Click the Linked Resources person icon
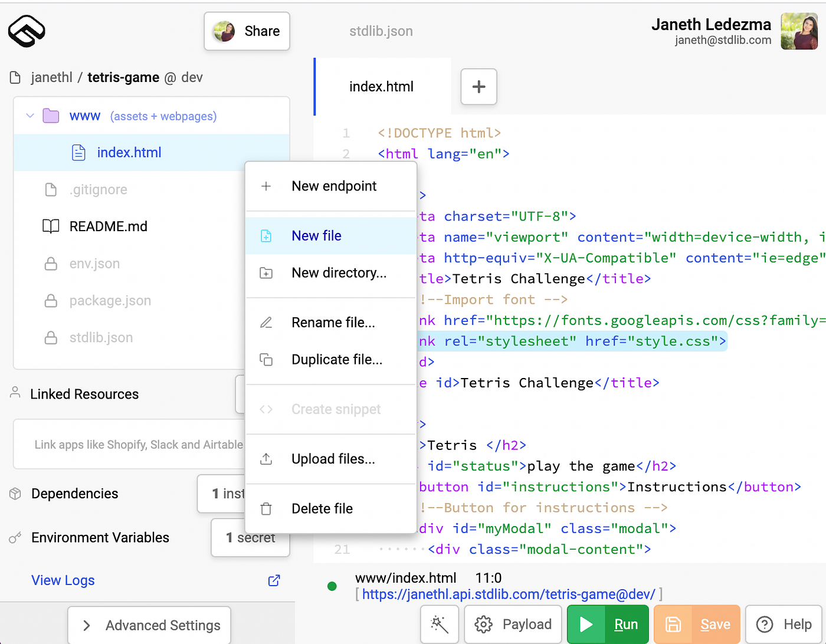The height and width of the screenshot is (644, 826). (15, 393)
